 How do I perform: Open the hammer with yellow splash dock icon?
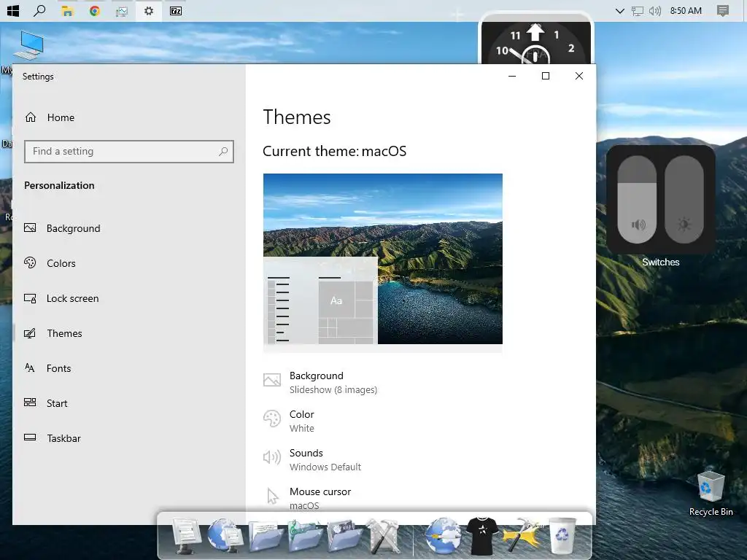click(x=522, y=535)
